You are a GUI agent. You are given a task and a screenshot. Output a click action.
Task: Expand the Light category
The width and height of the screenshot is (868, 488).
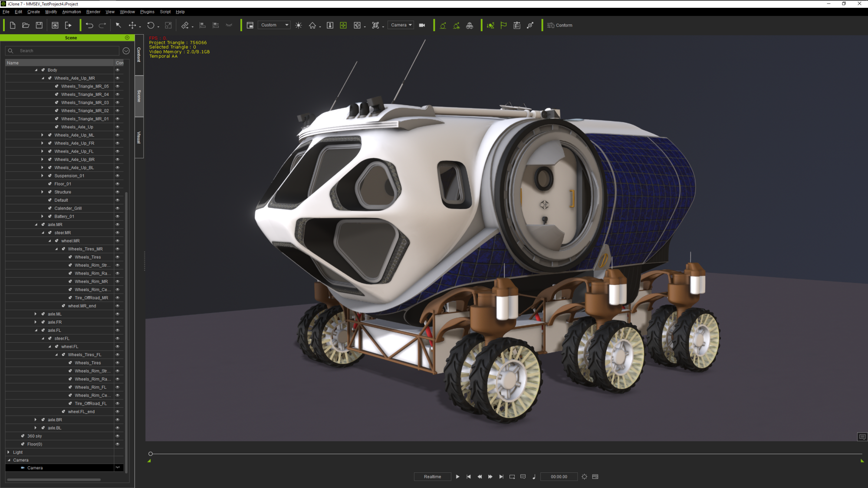click(x=8, y=452)
